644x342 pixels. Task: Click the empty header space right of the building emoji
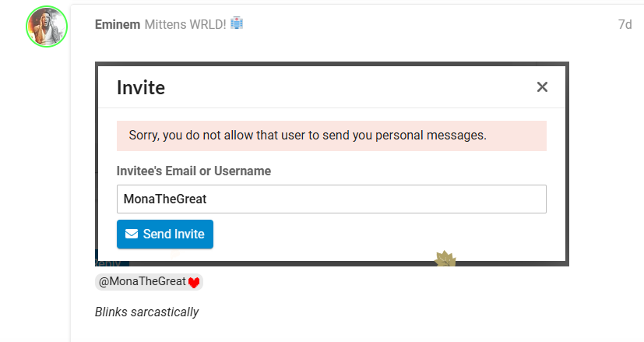tap(428, 24)
